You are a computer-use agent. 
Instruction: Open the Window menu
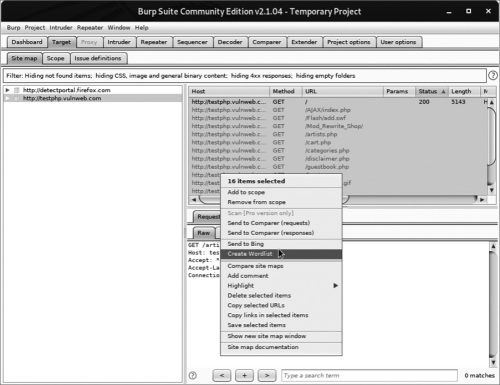click(119, 28)
